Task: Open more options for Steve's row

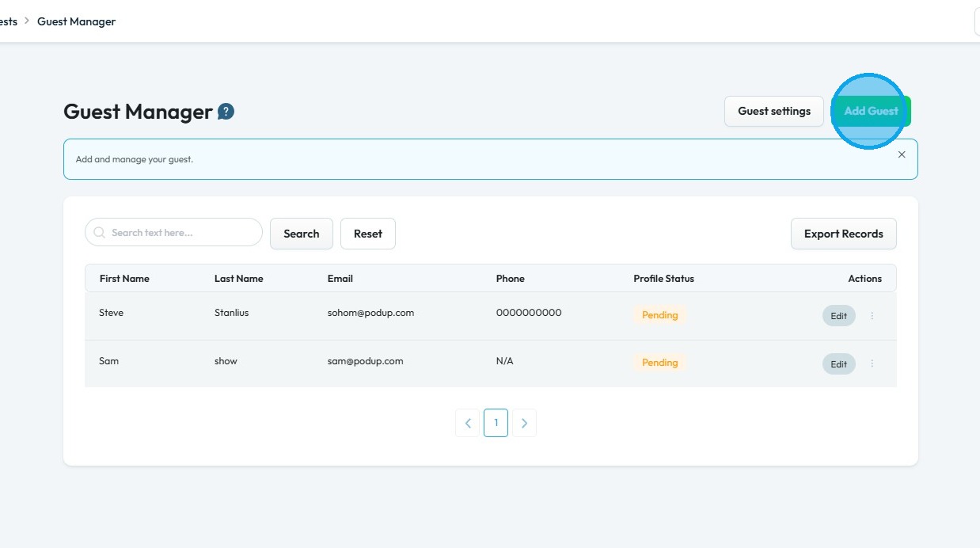Action: [872, 316]
